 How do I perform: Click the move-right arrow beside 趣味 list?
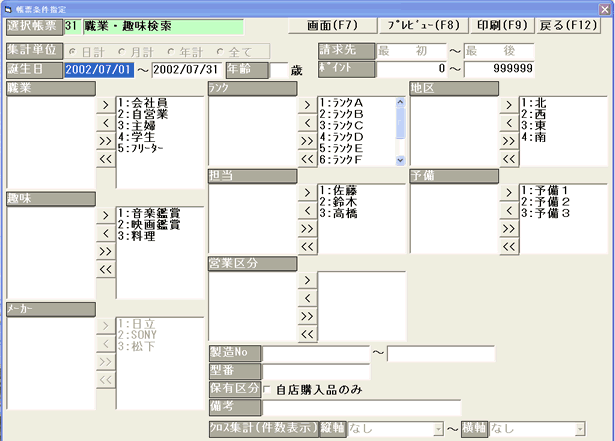[105, 214]
